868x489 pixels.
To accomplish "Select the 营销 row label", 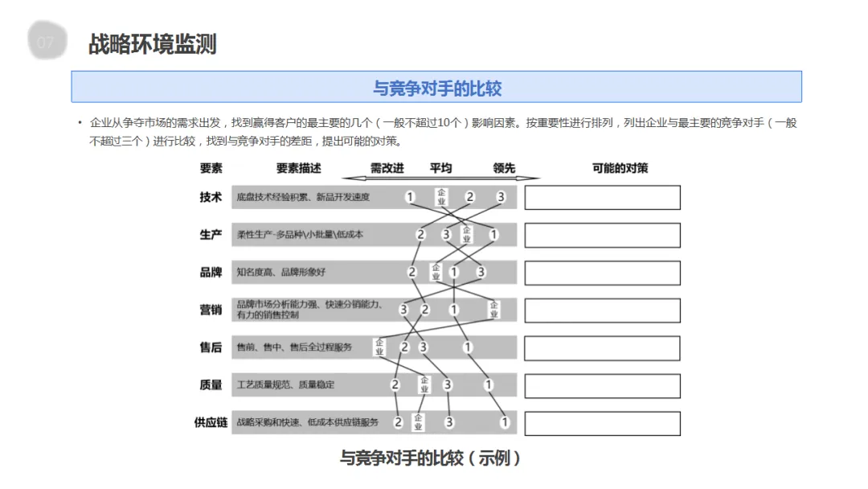I will coord(211,310).
